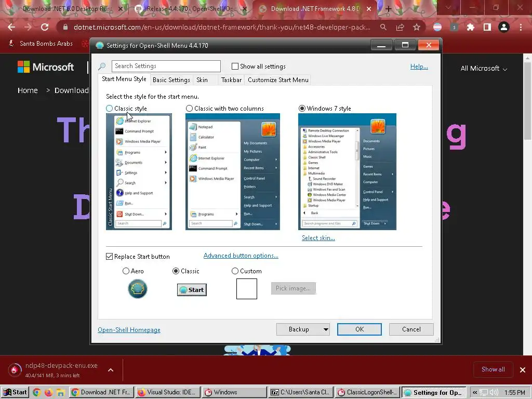This screenshot has width=532, height=399.
Task: Close the Download .NET Framework 4.8 tab
Action: (x=369, y=9)
